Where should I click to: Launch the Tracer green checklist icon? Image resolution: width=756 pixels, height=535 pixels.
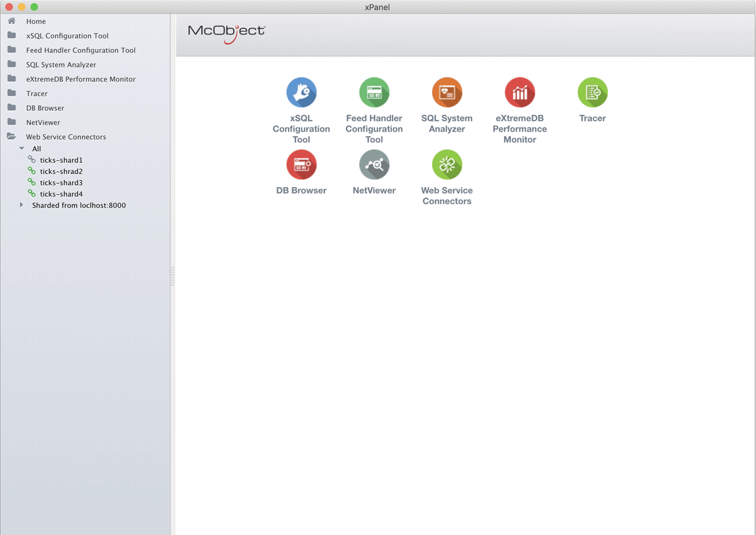[592, 93]
